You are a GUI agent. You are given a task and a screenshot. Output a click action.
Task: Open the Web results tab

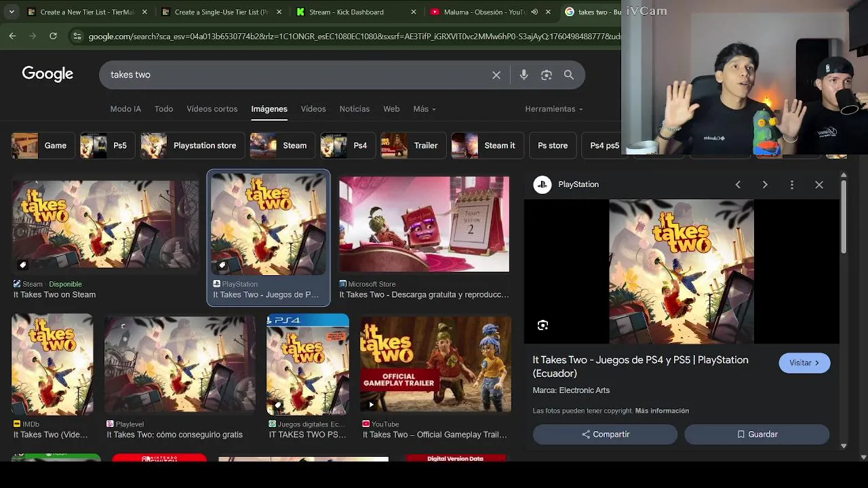391,108
